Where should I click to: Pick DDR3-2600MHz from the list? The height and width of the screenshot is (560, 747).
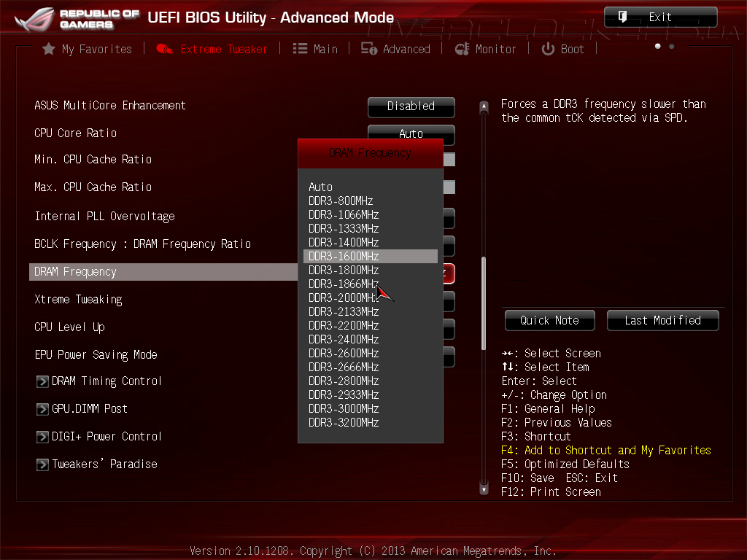pyautogui.click(x=370, y=353)
